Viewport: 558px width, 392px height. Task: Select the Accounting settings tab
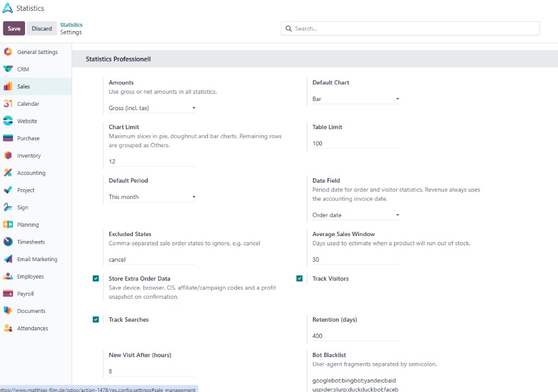(x=31, y=173)
